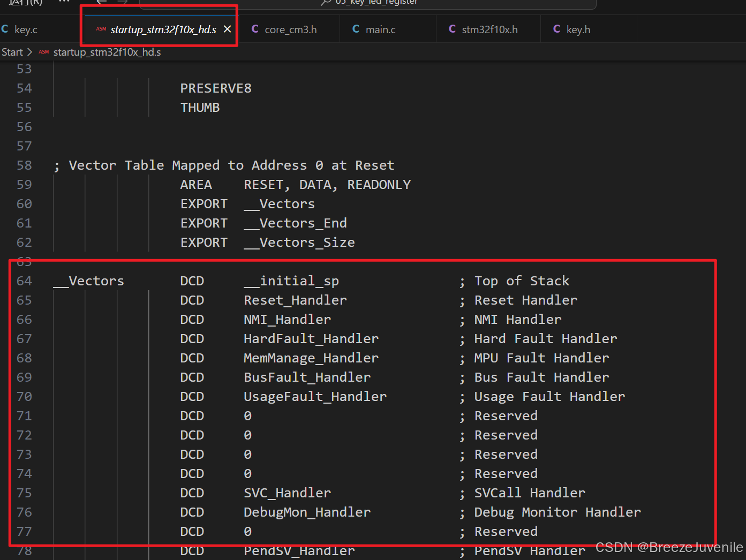
Task: Click 'SVC_Handler' symbol on line 75
Action: (x=287, y=493)
